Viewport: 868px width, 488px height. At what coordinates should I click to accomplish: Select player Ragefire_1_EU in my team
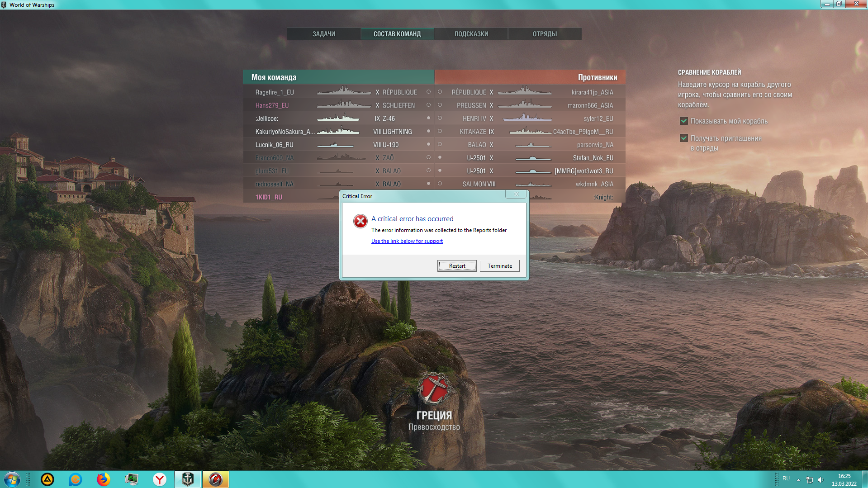275,92
